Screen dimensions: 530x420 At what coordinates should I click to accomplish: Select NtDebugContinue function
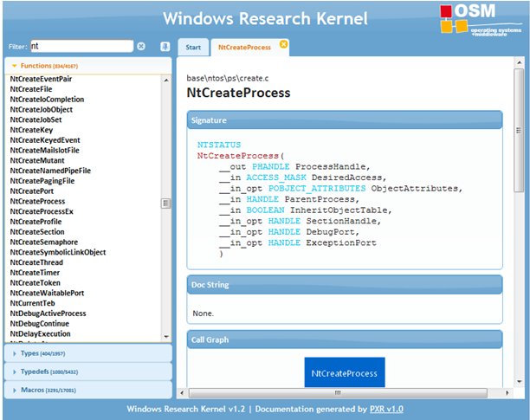pos(40,323)
